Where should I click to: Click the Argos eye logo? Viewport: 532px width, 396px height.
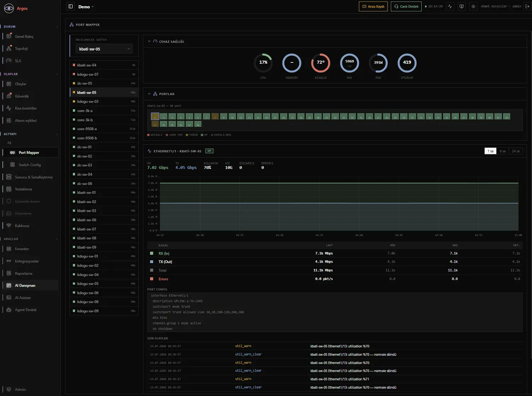(9, 8)
